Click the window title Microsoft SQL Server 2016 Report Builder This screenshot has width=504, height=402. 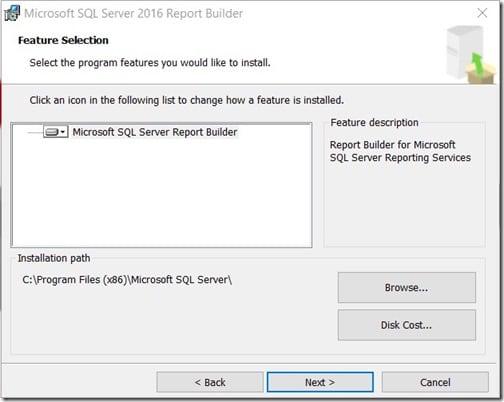click(133, 13)
